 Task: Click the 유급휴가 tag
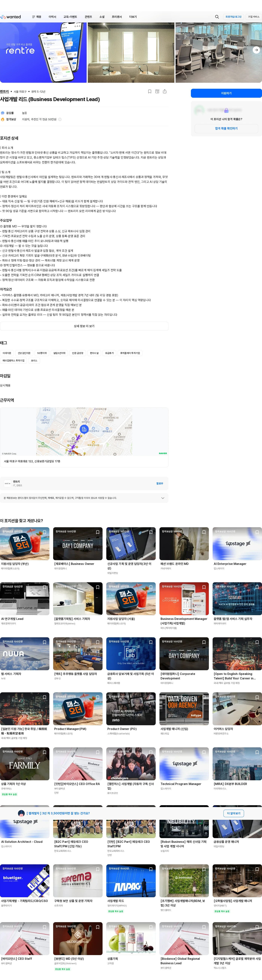point(109,353)
